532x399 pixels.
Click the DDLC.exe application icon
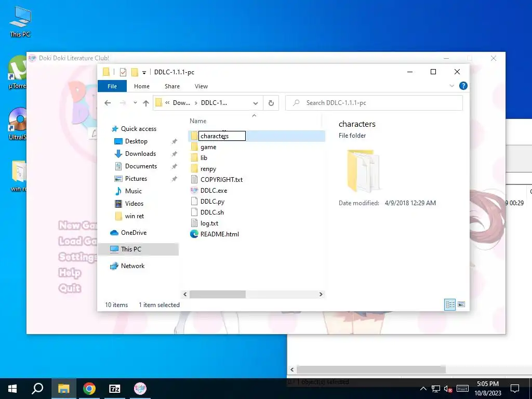[194, 191]
